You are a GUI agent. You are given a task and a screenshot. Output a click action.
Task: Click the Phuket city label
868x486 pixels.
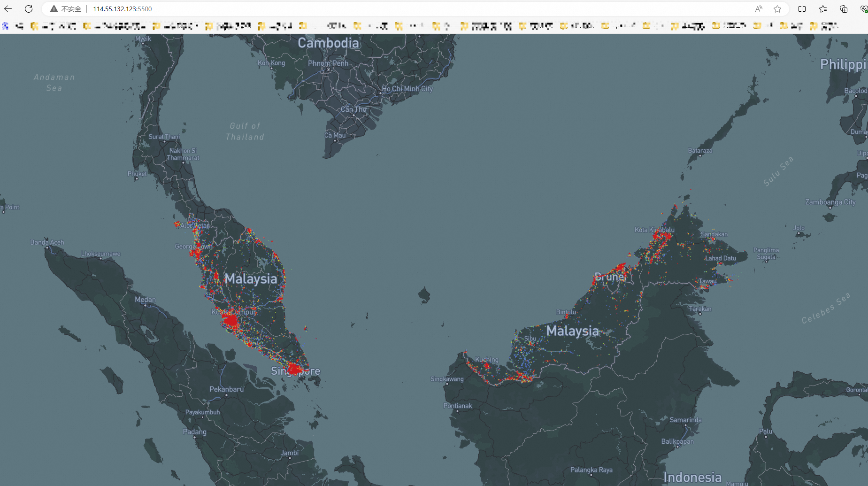pyautogui.click(x=137, y=174)
